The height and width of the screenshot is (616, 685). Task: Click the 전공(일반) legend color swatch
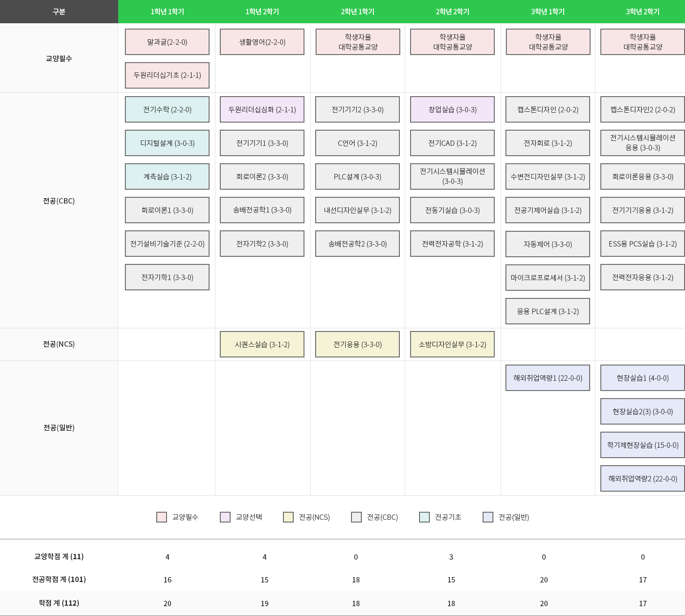tap(488, 517)
